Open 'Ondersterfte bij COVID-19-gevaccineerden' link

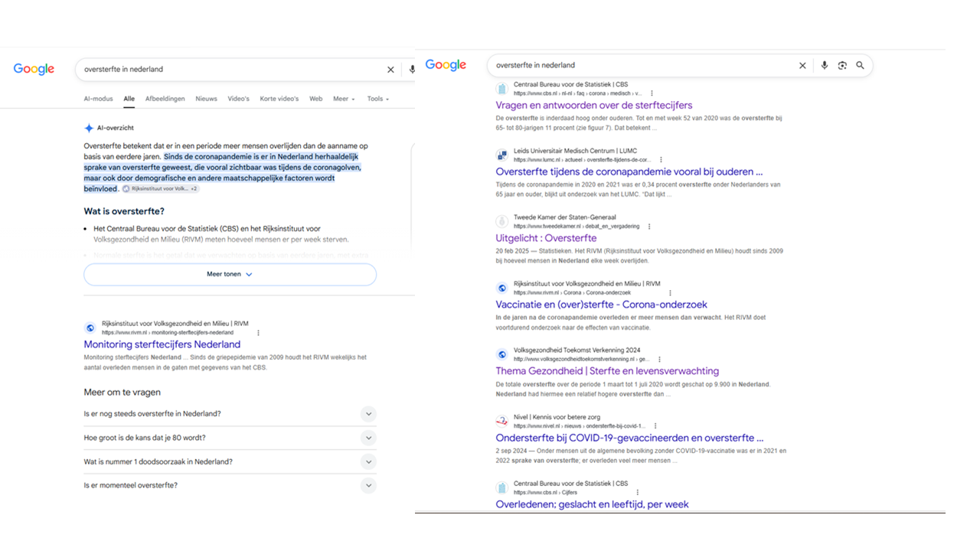pyautogui.click(x=629, y=439)
